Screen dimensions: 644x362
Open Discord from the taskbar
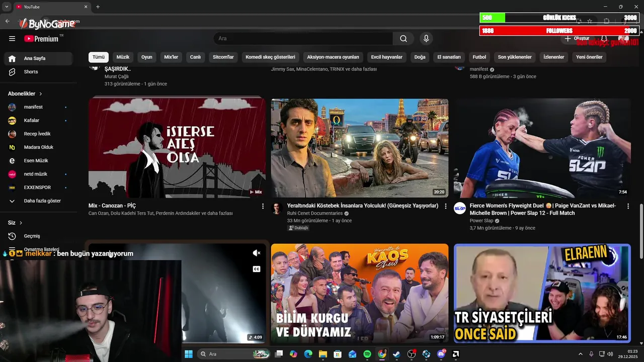pyautogui.click(x=441, y=354)
